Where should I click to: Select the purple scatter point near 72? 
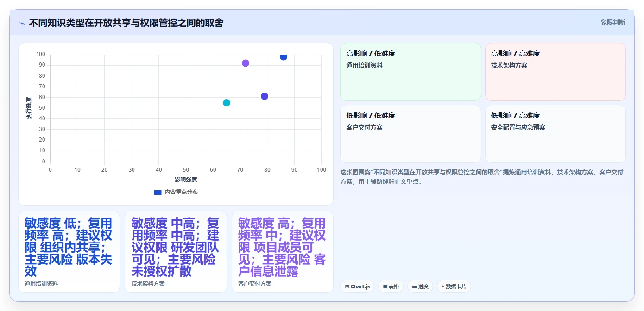pos(246,63)
